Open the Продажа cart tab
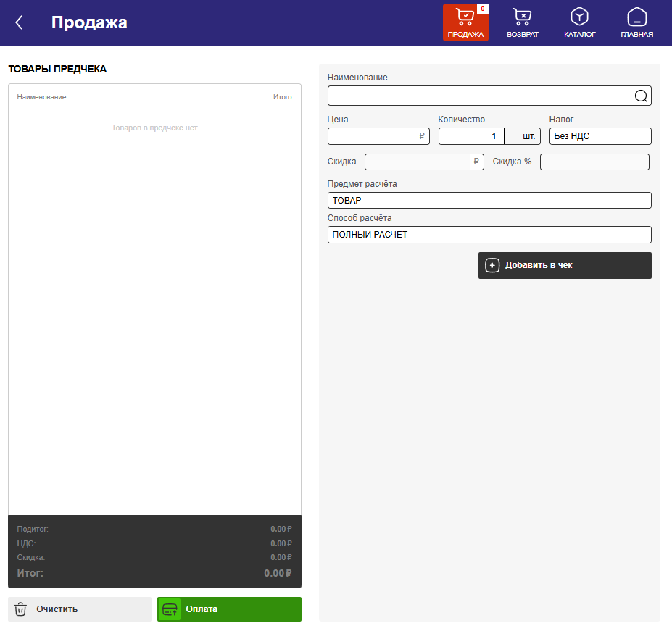Screen dimensions: 672x631 pos(465,22)
